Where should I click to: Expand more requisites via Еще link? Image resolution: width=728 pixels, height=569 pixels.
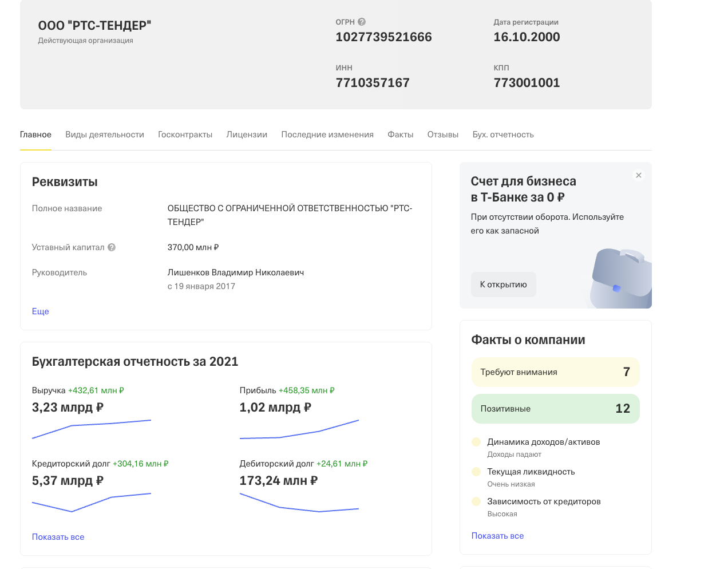41,311
